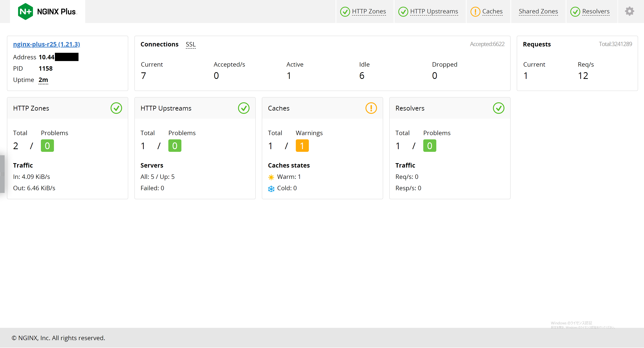Click HTTP Zones total count 2
Screen dimensions: 644x348
click(16, 146)
